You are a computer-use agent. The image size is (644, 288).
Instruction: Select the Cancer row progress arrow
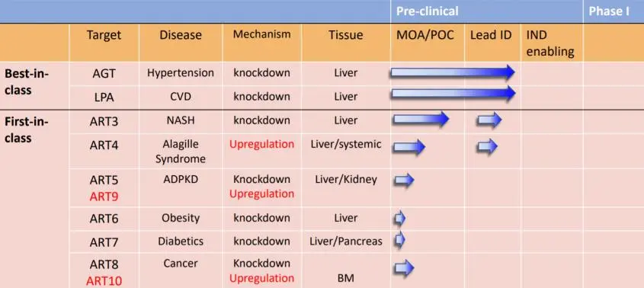tap(404, 267)
